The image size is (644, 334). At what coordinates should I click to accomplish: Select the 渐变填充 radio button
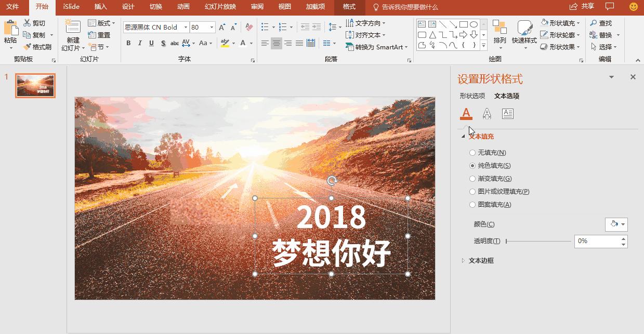pyautogui.click(x=472, y=178)
